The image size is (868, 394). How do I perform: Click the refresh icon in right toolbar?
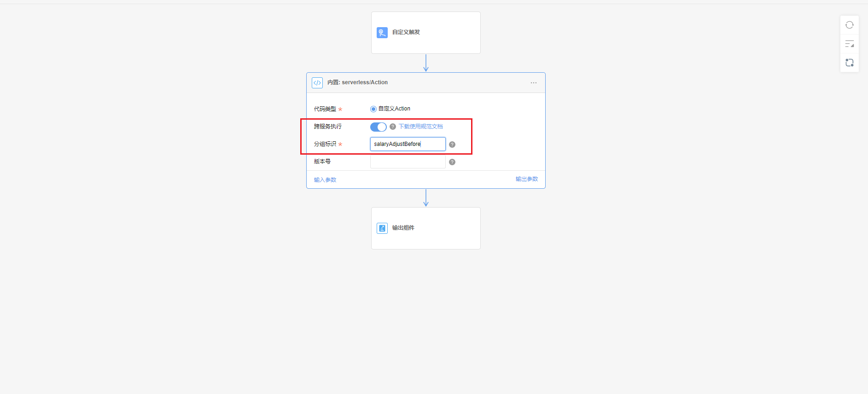(850, 25)
